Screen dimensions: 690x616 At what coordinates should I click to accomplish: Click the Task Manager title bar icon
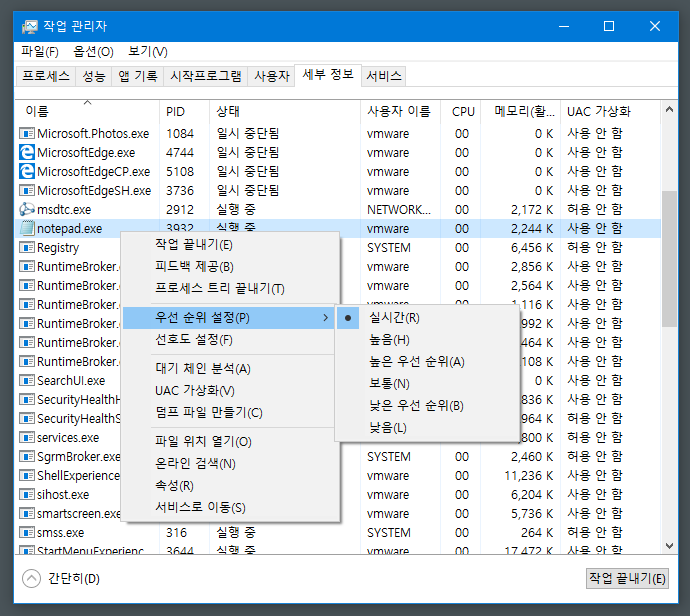point(29,26)
